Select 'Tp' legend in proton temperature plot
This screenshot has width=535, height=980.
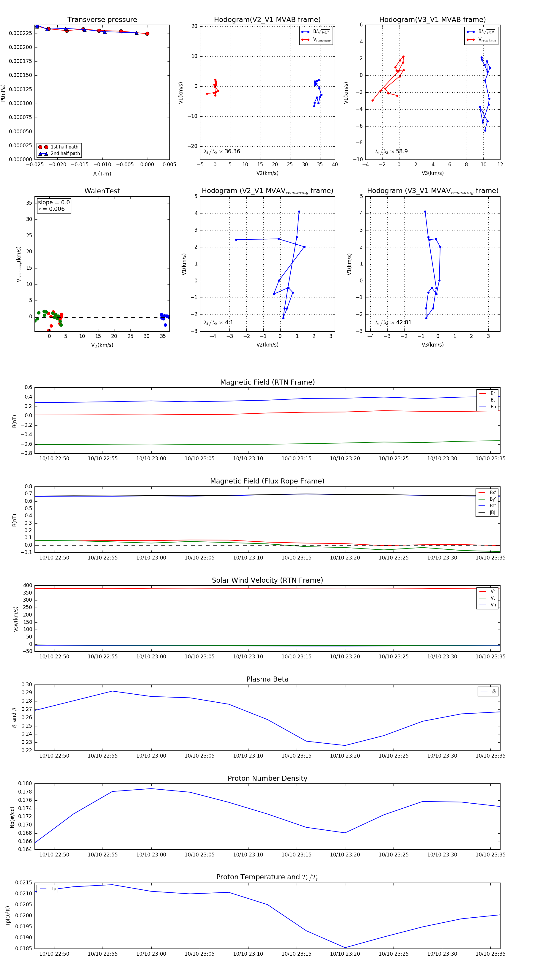coord(48,889)
